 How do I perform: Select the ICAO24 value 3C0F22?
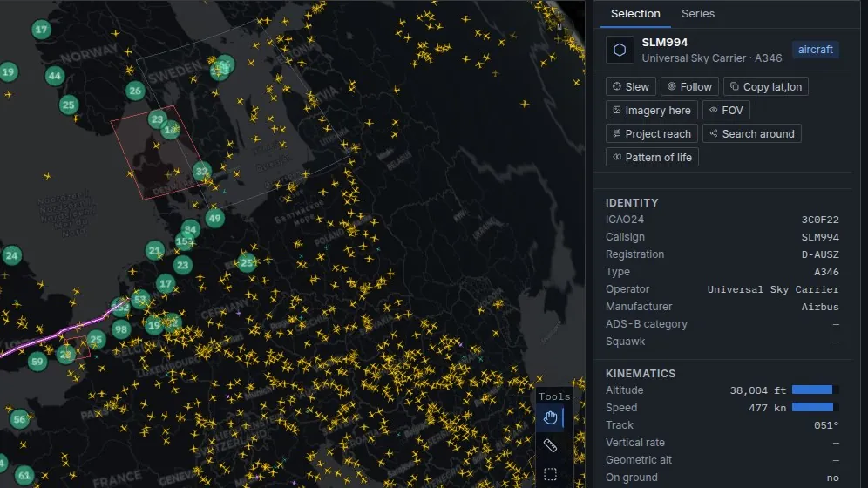click(x=820, y=220)
